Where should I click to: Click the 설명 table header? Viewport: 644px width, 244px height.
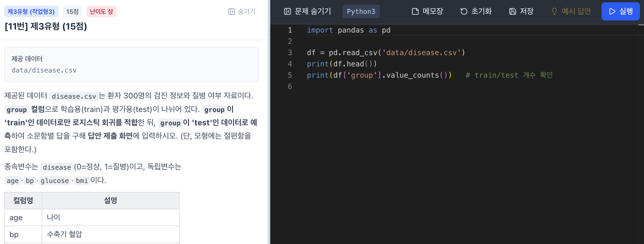pos(111,200)
